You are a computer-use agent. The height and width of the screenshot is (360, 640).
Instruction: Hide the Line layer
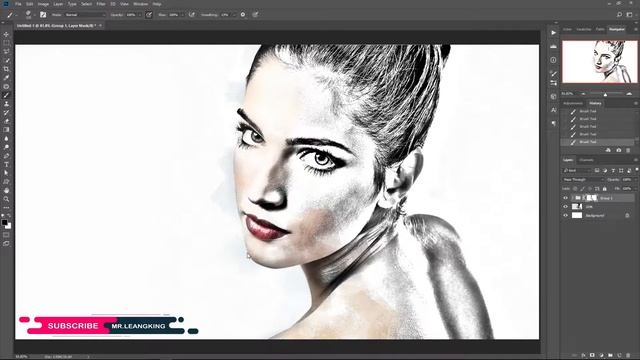tap(566, 207)
